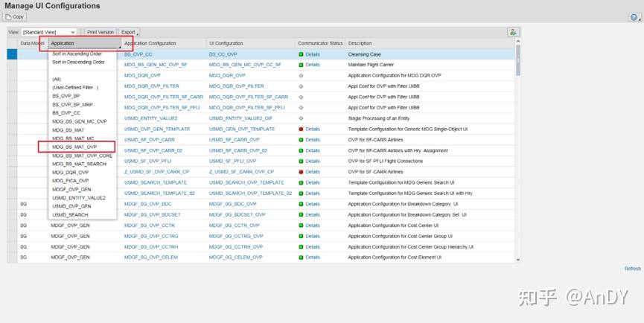Open the help icon menu
Screen dimensions: 644x323
[x=634, y=17]
